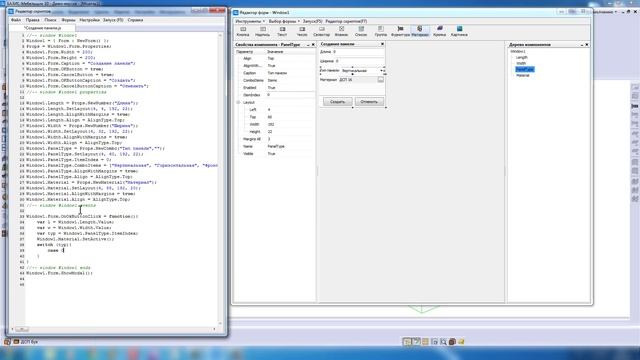Select the ItemIndex property row
Screen dimensions: 640x360
coord(275,95)
